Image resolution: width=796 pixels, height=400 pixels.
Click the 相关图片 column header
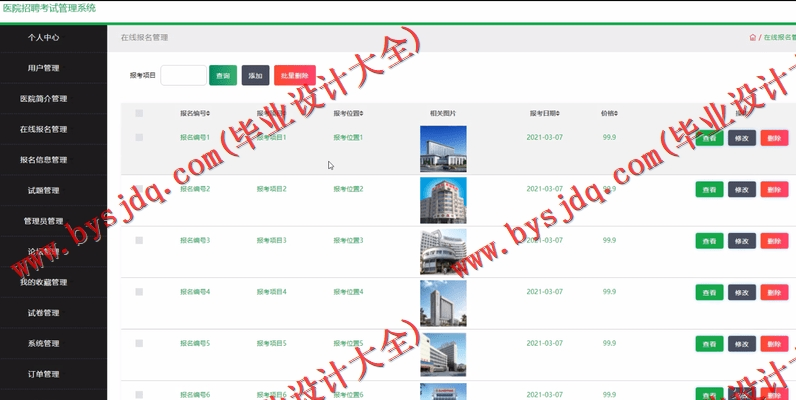(443, 113)
